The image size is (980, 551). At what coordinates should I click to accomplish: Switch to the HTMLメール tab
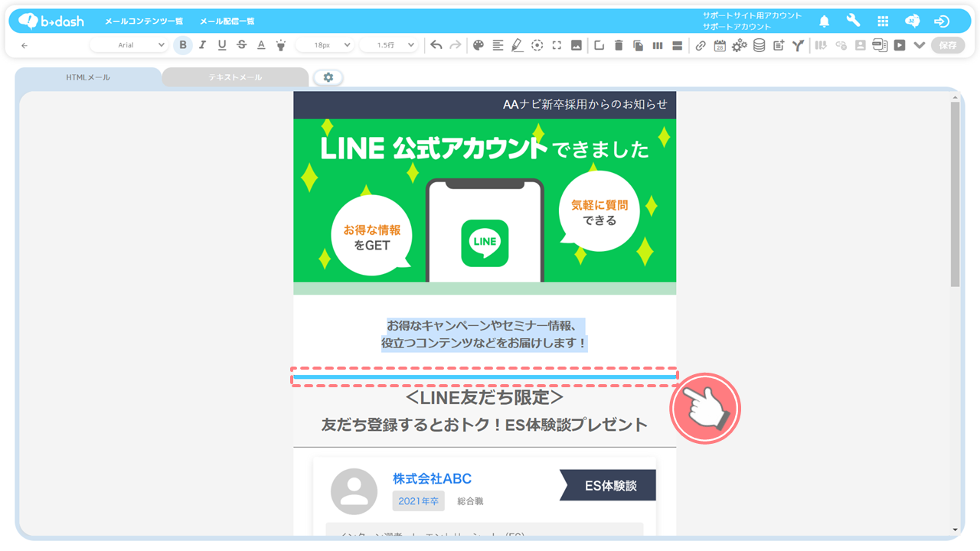pos(88,77)
